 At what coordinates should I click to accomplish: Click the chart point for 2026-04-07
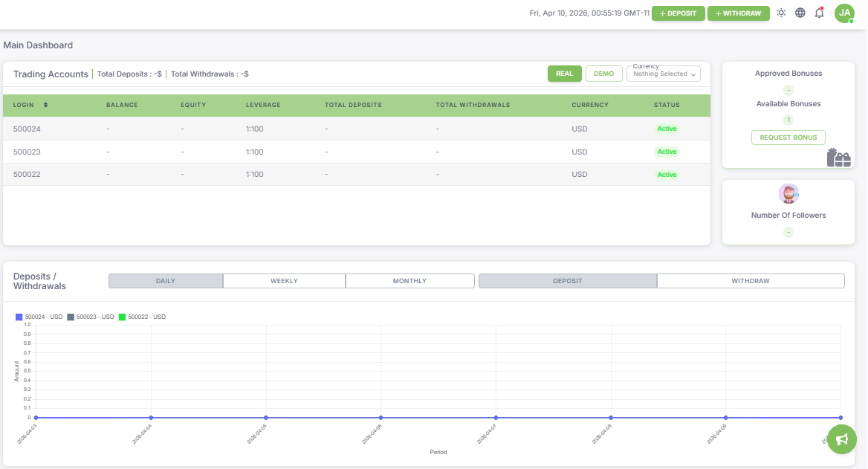(496, 418)
